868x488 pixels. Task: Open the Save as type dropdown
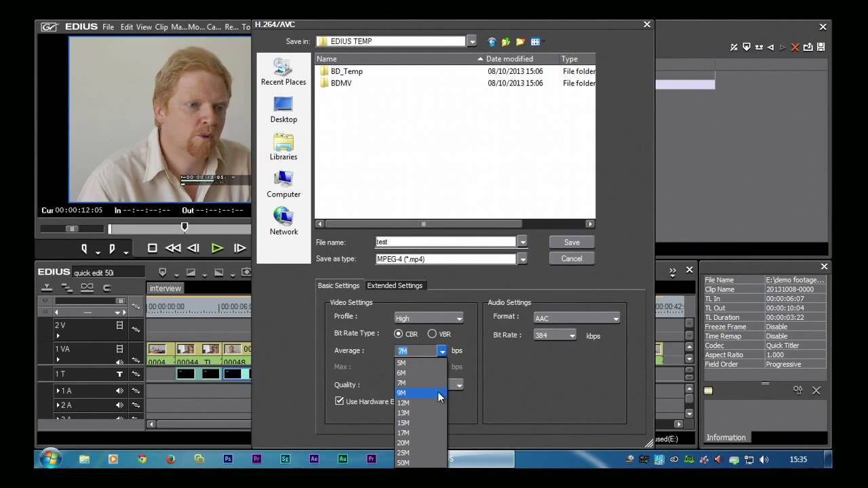[522, 259]
